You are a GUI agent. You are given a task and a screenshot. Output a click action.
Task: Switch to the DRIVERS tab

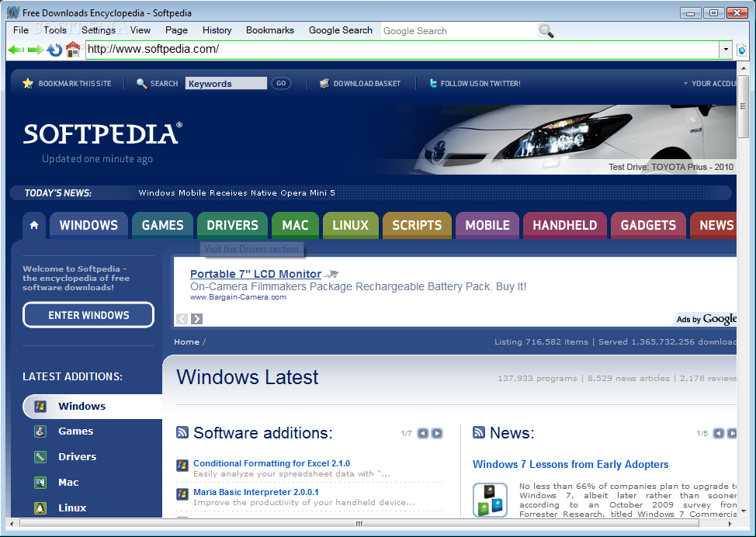coord(232,225)
